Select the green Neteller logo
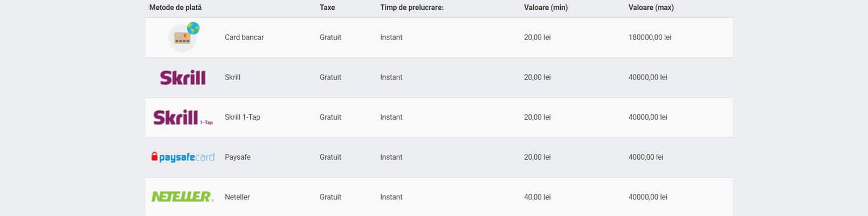The image size is (868, 216). tap(183, 197)
